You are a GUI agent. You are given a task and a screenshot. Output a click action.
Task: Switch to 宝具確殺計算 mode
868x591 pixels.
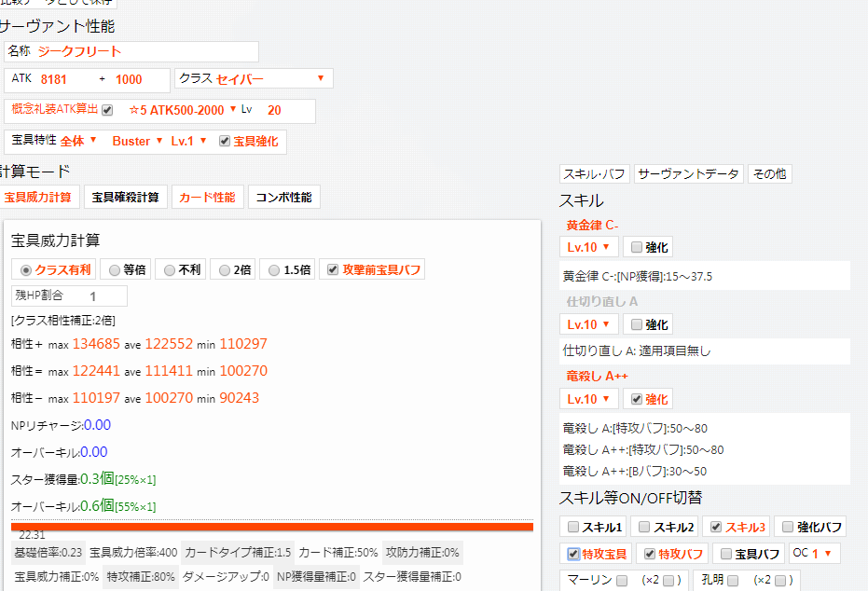pyautogui.click(x=126, y=197)
